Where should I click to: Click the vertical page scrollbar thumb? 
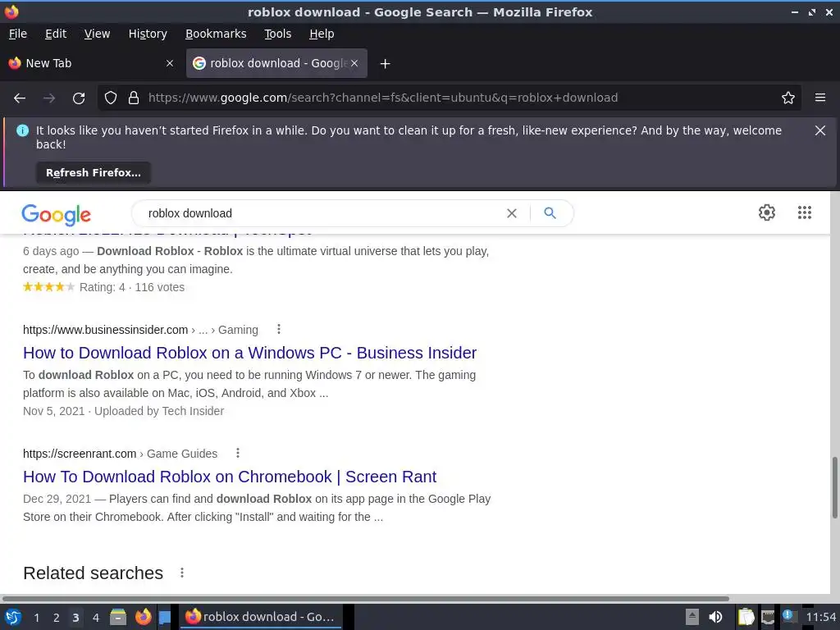834,487
